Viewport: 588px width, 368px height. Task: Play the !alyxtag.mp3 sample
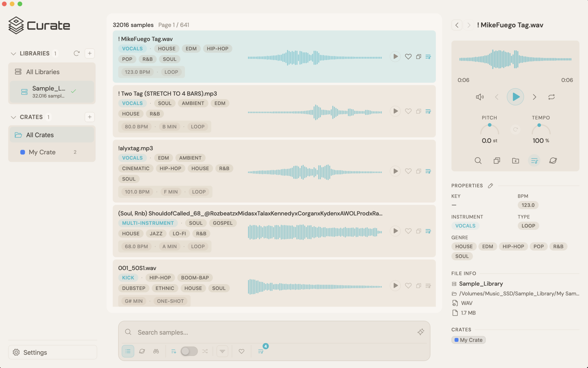pos(395,171)
